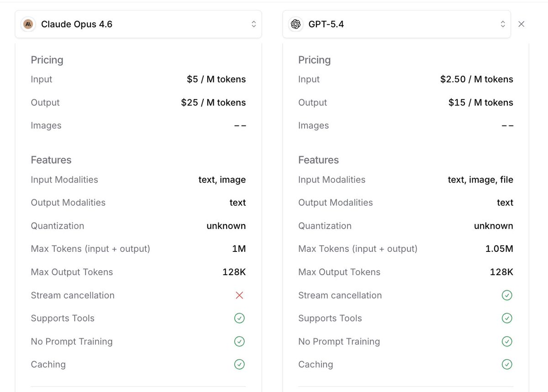This screenshot has height=392, width=548.
Task: Click GPT-5.4's Supports Tools green checkmark
Action: pos(507,318)
